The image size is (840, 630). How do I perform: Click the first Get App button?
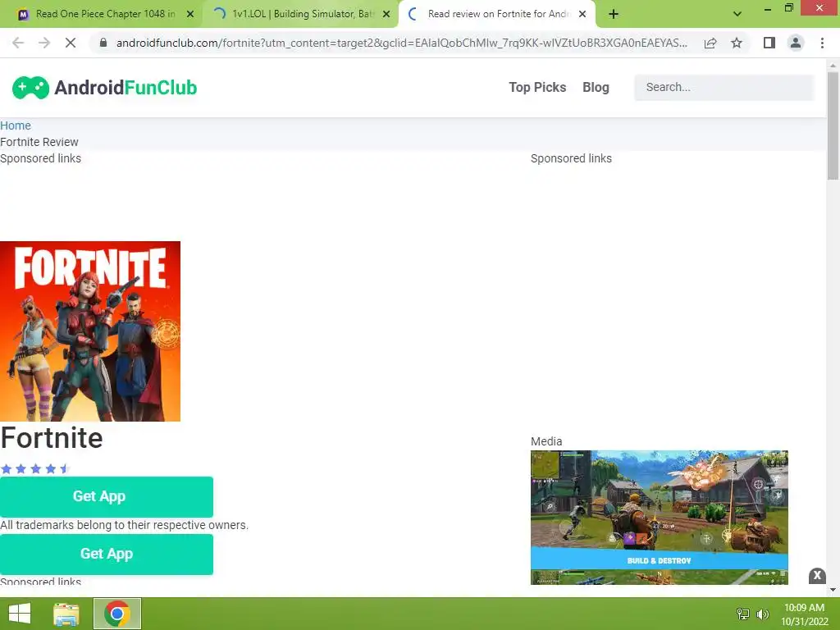tap(107, 496)
